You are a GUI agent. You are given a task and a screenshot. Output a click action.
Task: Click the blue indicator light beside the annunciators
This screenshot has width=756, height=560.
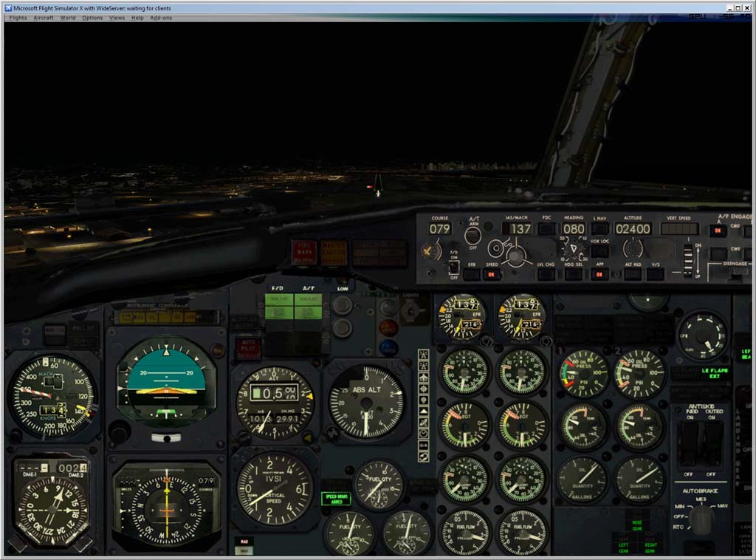pos(388,346)
